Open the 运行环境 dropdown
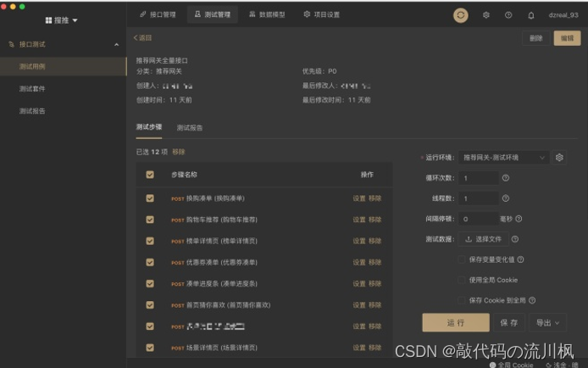The image size is (588, 368). [x=503, y=158]
